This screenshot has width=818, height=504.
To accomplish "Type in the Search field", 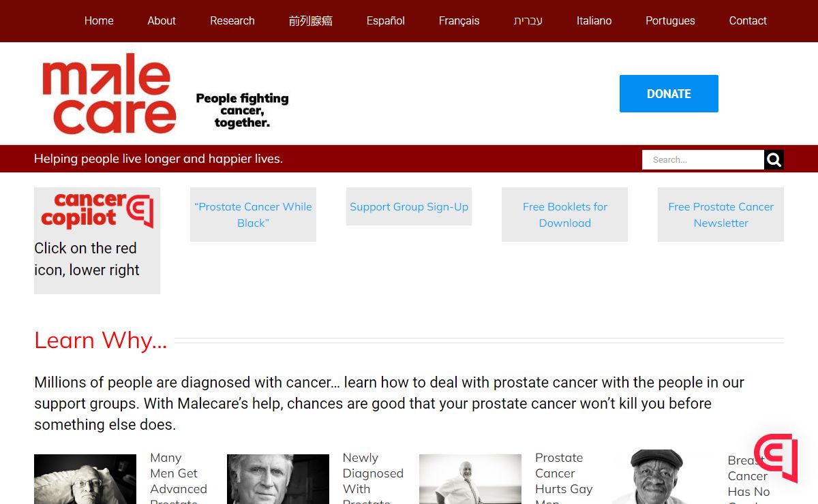I will point(702,160).
